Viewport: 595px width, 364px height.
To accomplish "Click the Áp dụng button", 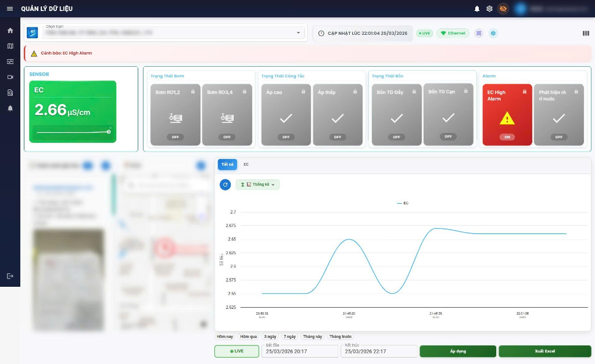I will click(x=458, y=351).
